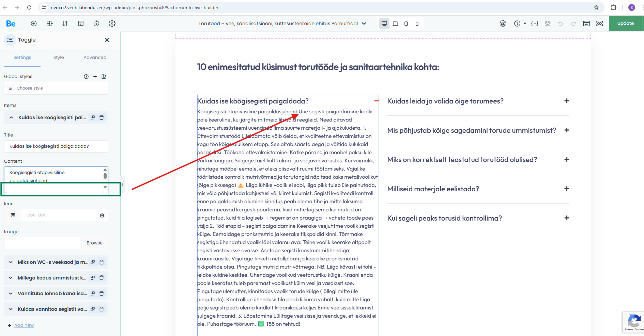
Task: Collapse the sidebar with arrow handle
Action: (x=122, y=185)
